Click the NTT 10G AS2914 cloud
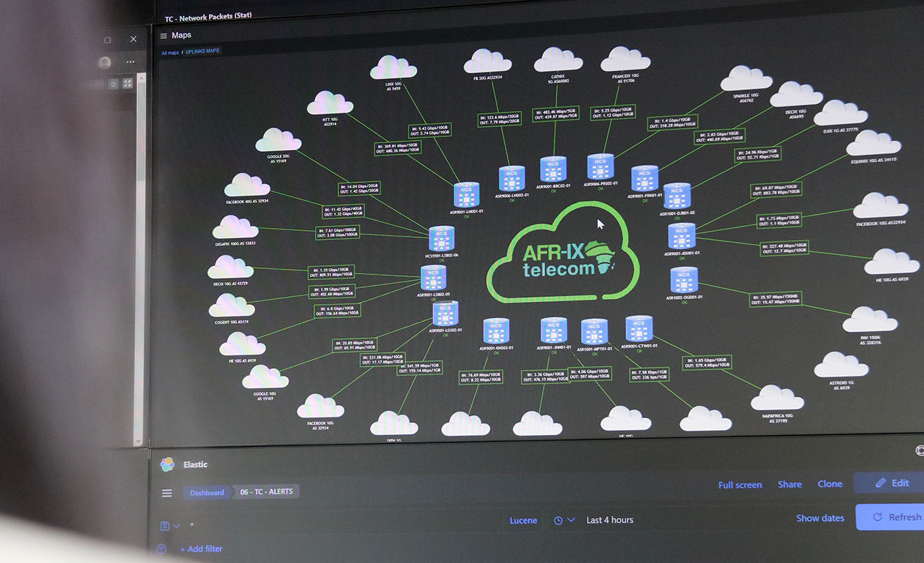Image resolution: width=924 pixels, height=563 pixels. pyautogui.click(x=330, y=103)
